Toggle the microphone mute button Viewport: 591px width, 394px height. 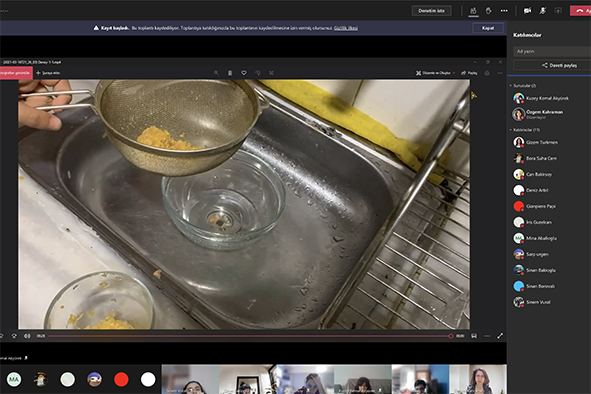click(x=542, y=11)
